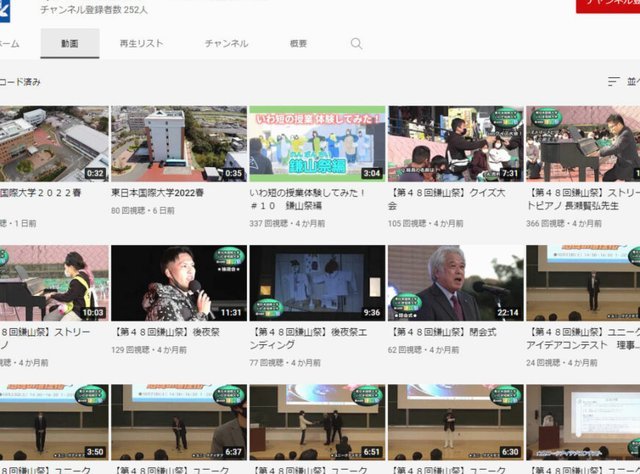
Task: Click the 62 回視聴・4 か月前 text
Action: pos(423,349)
